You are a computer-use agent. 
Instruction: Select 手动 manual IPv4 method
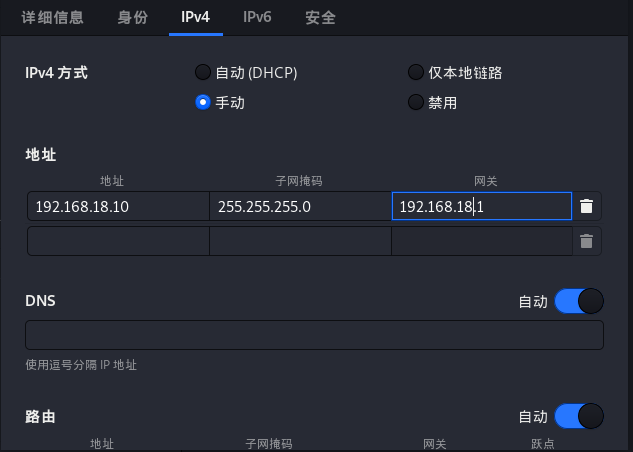[203, 102]
